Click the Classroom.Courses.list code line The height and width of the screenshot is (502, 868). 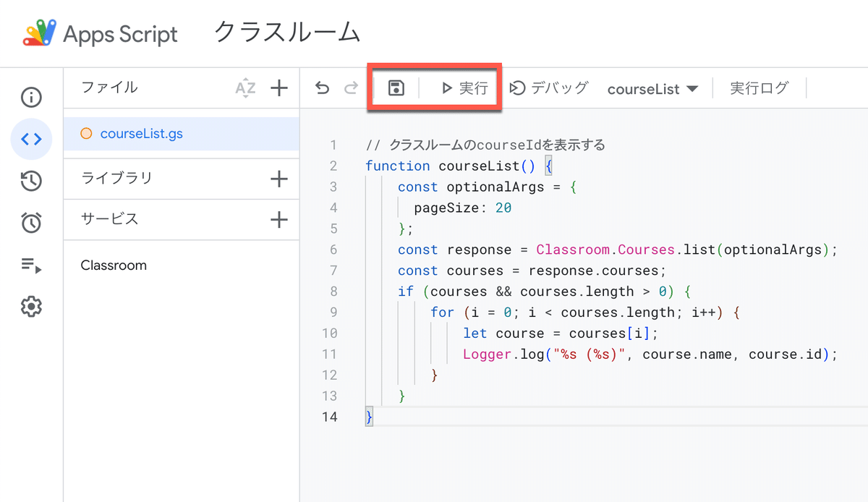[617, 250]
